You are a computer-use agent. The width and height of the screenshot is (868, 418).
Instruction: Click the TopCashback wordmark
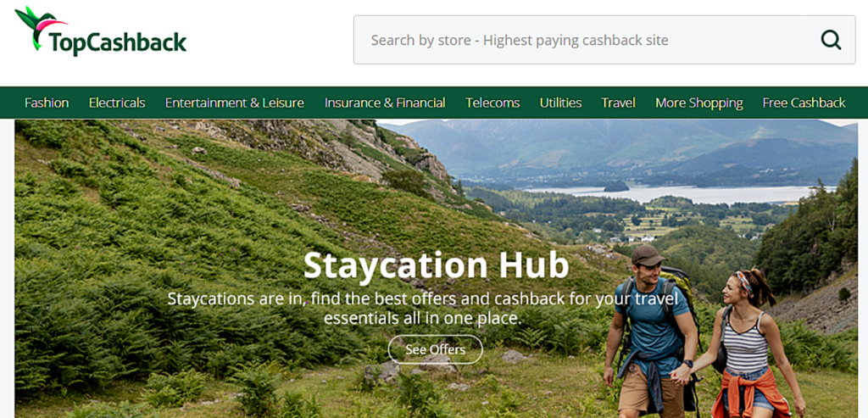click(x=118, y=43)
